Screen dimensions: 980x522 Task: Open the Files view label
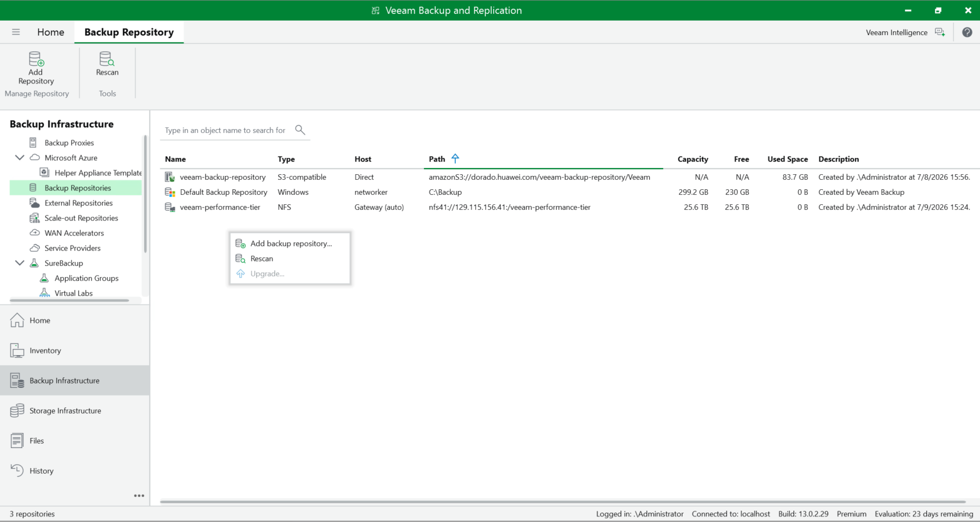[x=37, y=441]
